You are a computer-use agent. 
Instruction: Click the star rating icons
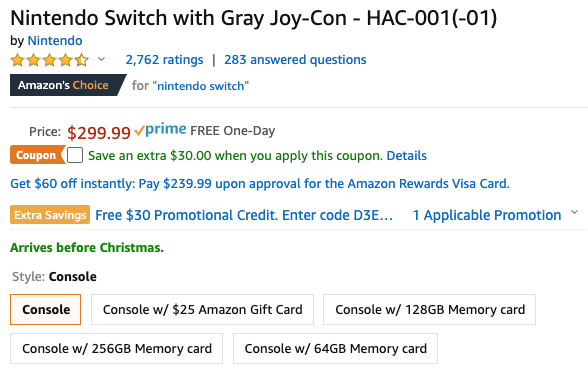coord(50,60)
